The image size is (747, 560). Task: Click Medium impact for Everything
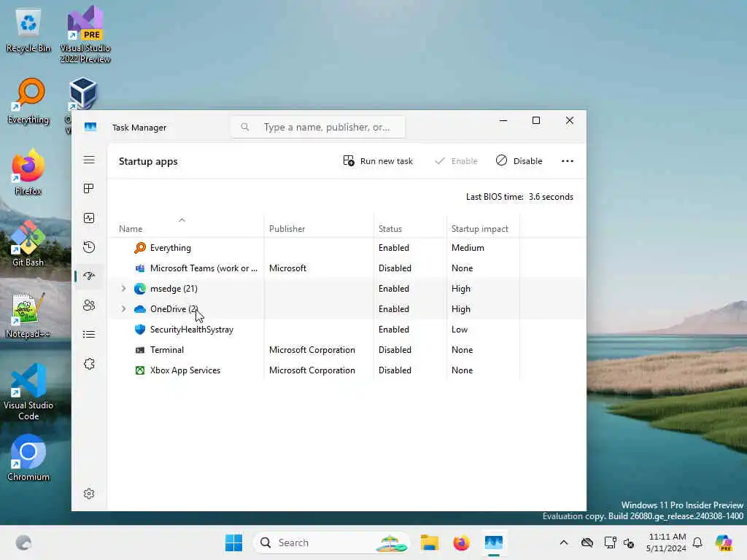(468, 248)
